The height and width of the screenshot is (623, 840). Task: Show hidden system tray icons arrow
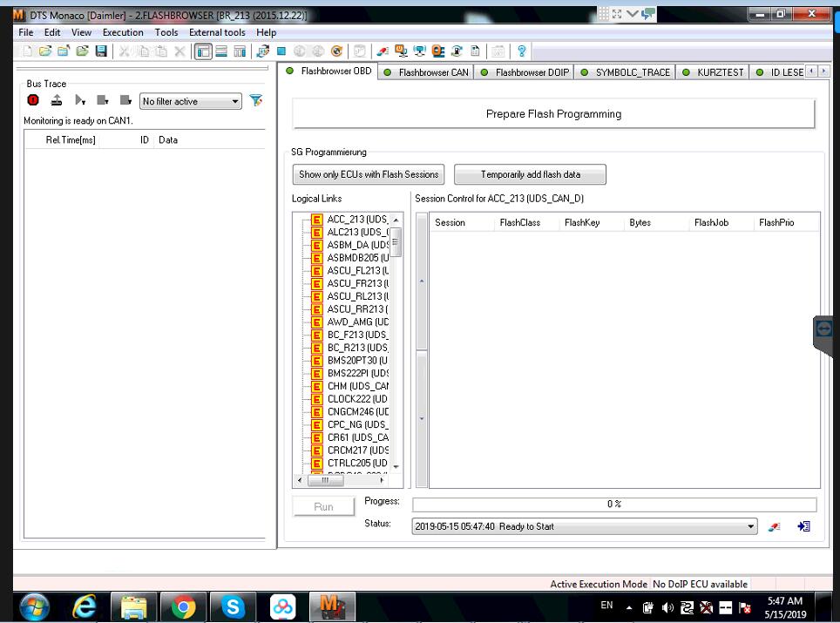pyautogui.click(x=629, y=608)
